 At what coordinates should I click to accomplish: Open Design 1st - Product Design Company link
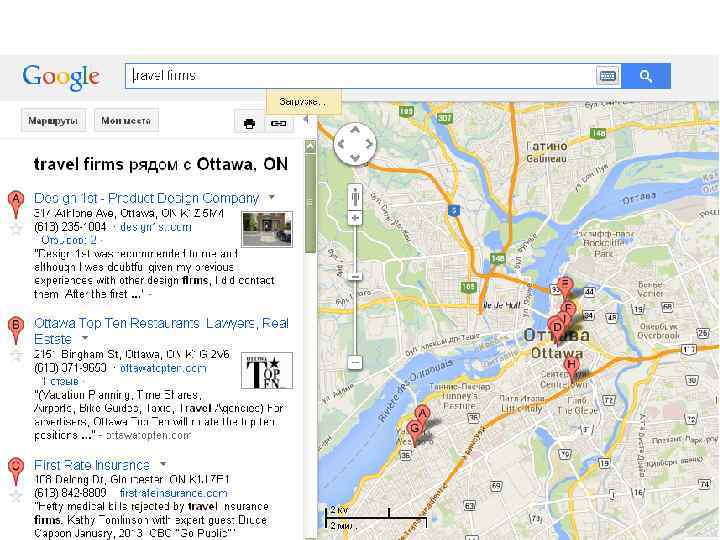pos(147,198)
